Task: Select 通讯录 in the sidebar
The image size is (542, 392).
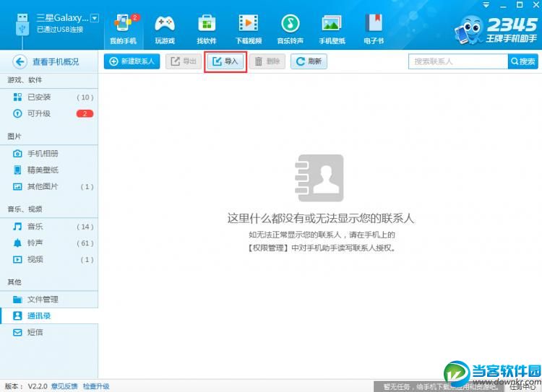Action: click(49, 315)
